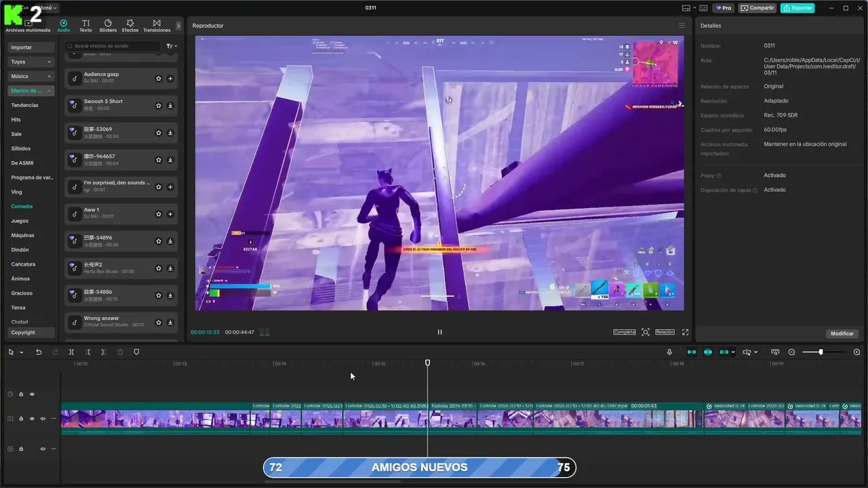868x488 pixels.
Task: Hide the main video track
Action: pyautogui.click(x=32, y=419)
